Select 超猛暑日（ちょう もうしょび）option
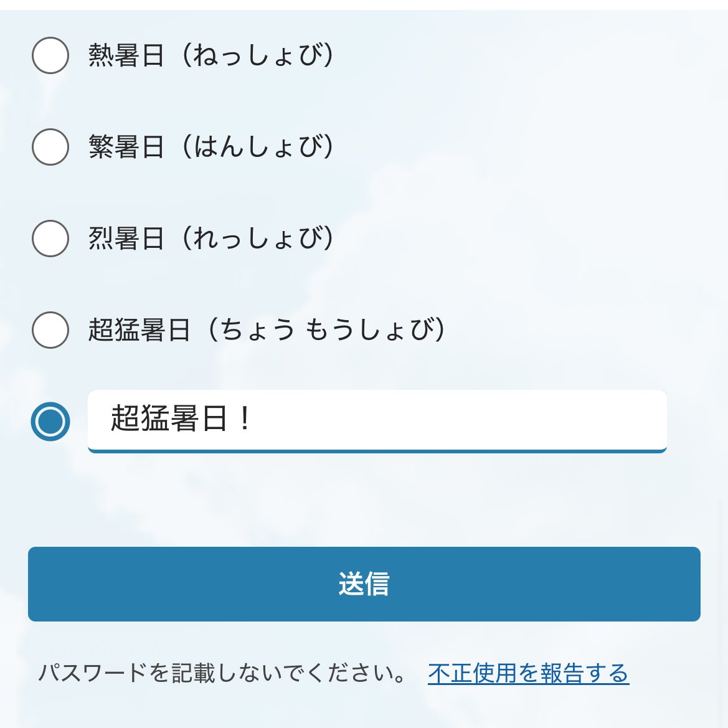This screenshot has height=728, width=728. (50, 329)
